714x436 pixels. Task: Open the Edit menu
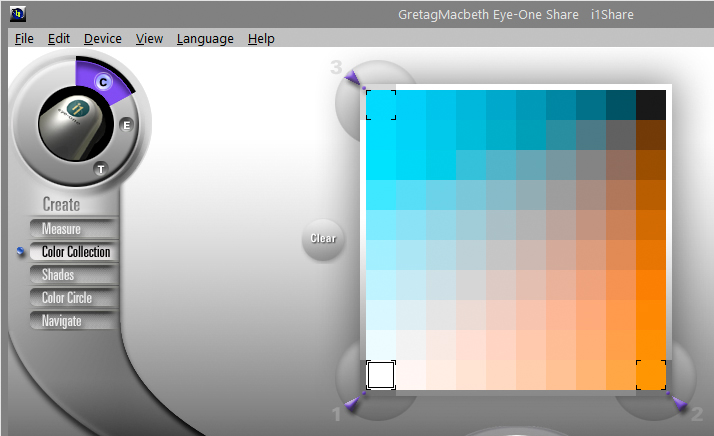pos(59,39)
